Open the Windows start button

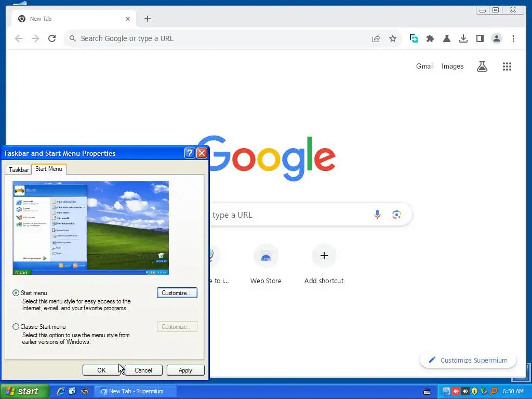(24, 391)
